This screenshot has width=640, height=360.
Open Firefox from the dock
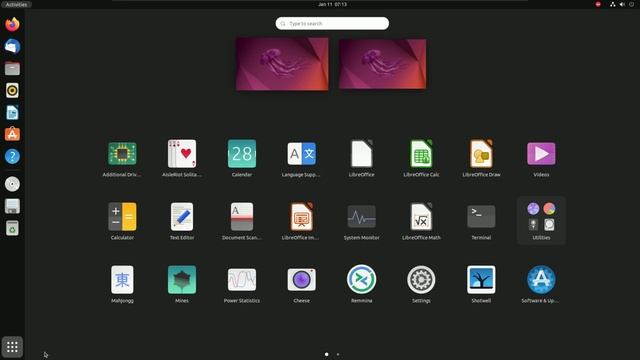12,24
